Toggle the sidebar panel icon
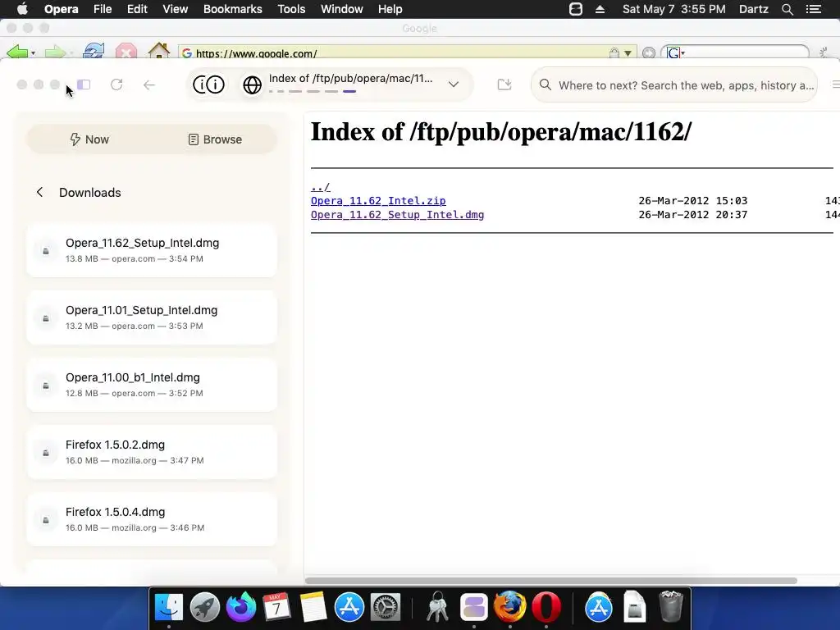Screen dimensions: 840x630 click(x=84, y=84)
